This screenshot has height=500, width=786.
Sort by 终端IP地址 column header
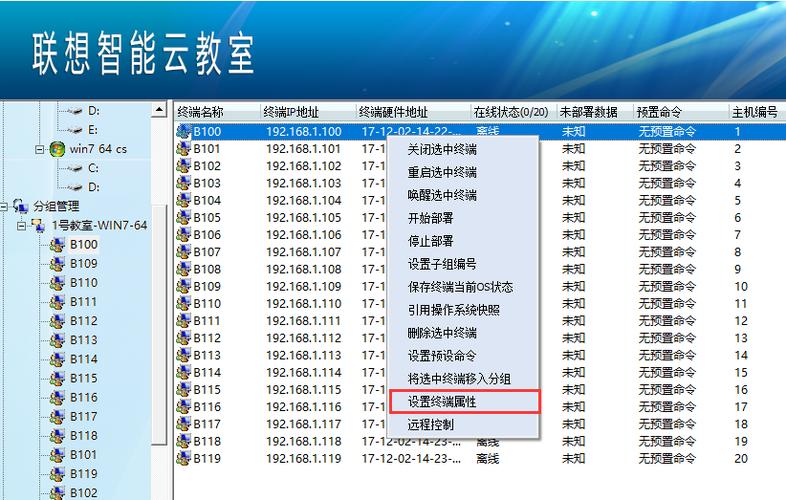(x=308, y=112)
